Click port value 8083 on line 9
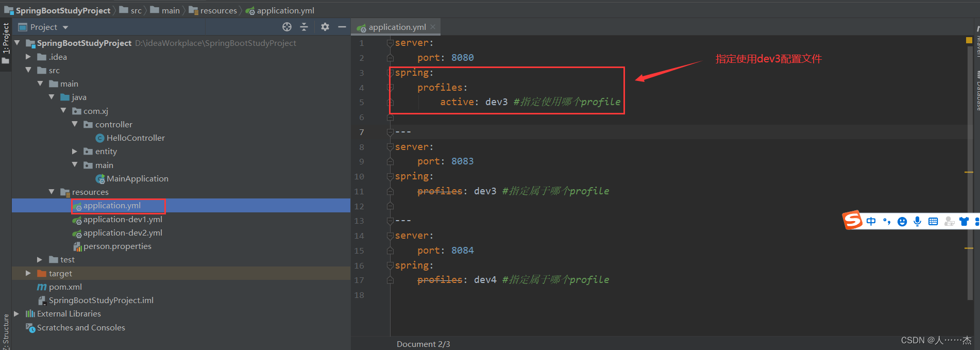Screen dimensions: 980x350 [463, 161]
